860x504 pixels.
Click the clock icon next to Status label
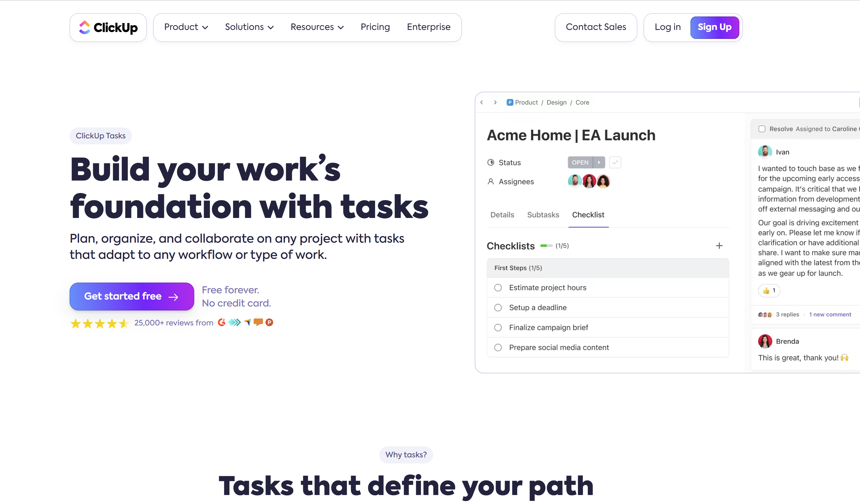491,162
